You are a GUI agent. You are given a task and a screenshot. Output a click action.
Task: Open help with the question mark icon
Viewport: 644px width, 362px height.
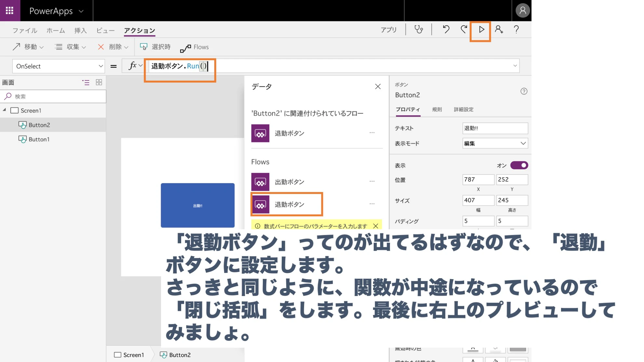pos(516,30)
